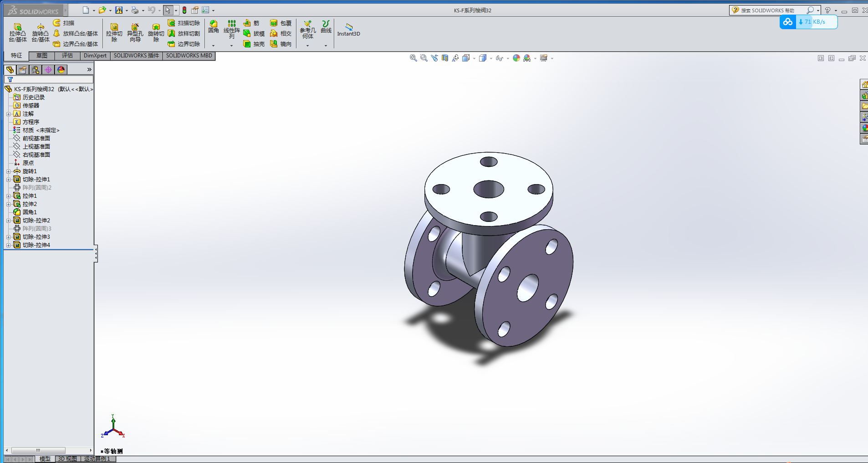This screenshot has width=868, height=463.
Task: Expand the 切除-拉伸4 feature node
Action: (8, 245)
